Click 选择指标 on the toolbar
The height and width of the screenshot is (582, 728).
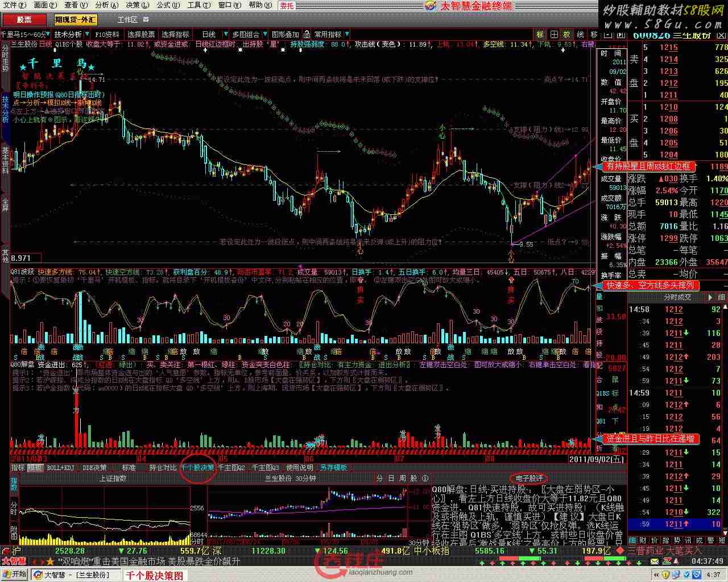pyautogui.click(x=176, y=35)
